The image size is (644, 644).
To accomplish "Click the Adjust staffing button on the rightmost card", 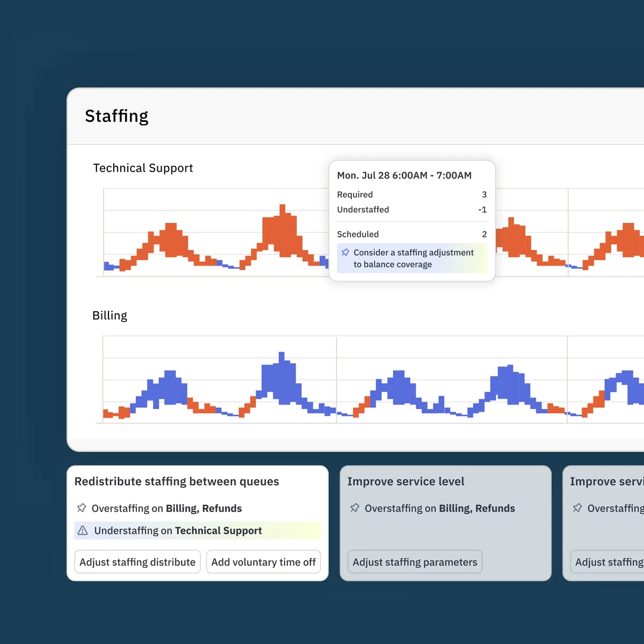I will [609, 562].
